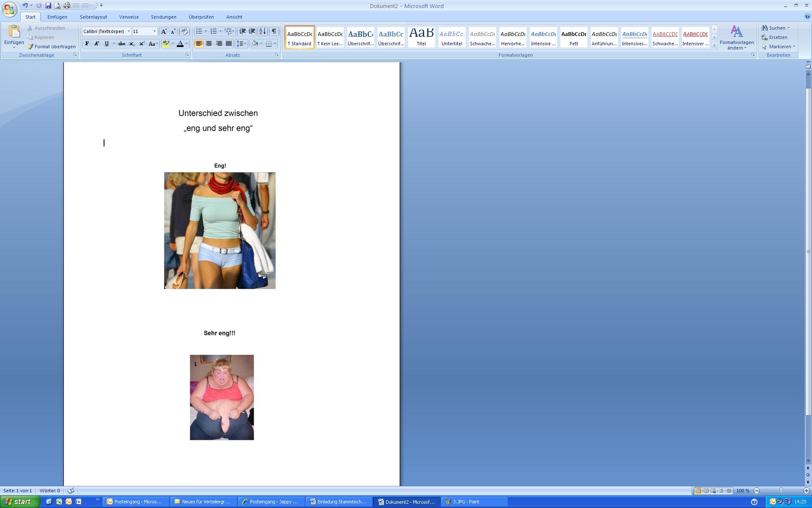Screen dimensions: 812x508
Task: Switch to the Einfügen ribbon tab
Action: pos(57,17)
